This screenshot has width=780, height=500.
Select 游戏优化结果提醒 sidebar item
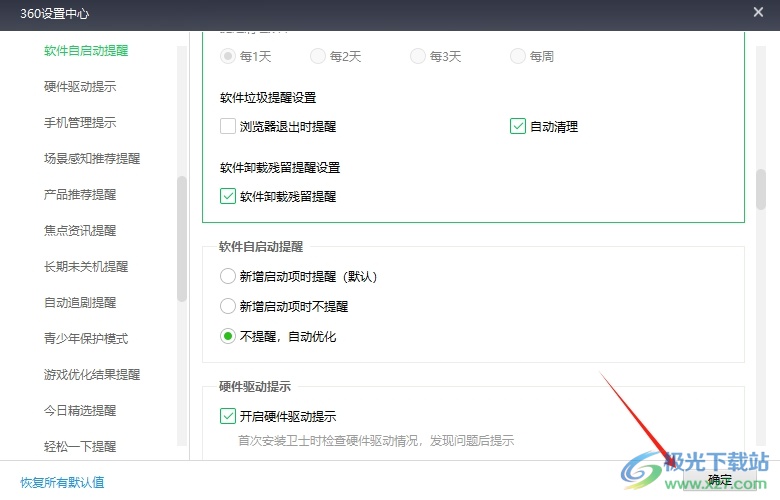(x=92, y=375)
